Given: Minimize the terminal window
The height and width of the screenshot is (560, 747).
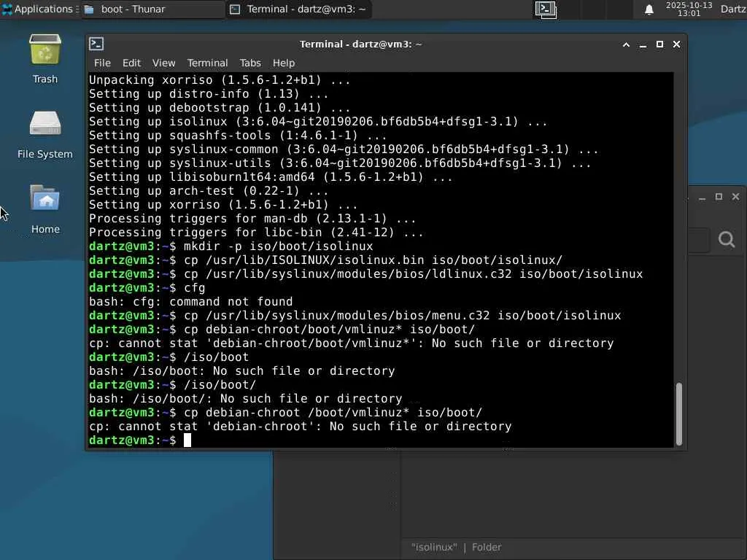Looking at the screenshot, I should click(643, 44).
